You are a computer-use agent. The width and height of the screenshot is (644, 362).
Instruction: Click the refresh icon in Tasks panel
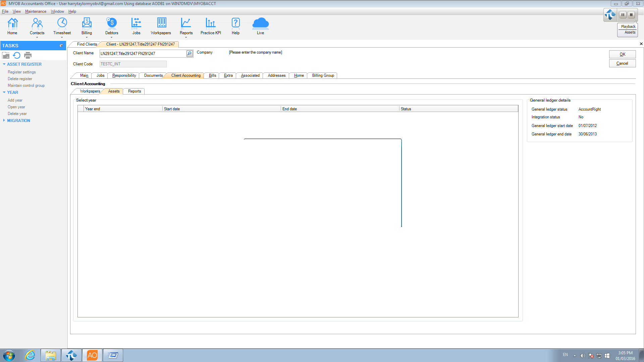[x=17, y=55]
